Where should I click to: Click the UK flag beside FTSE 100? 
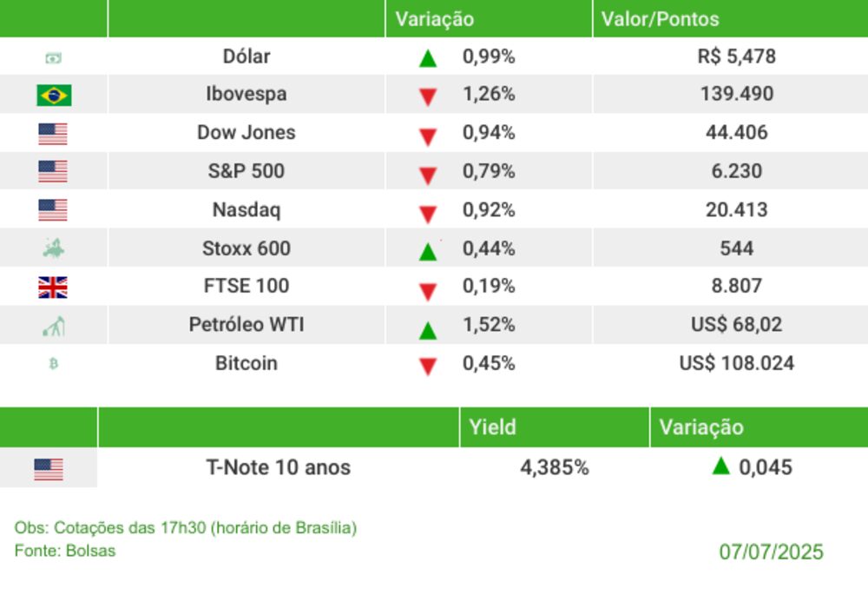pos(53,288)
